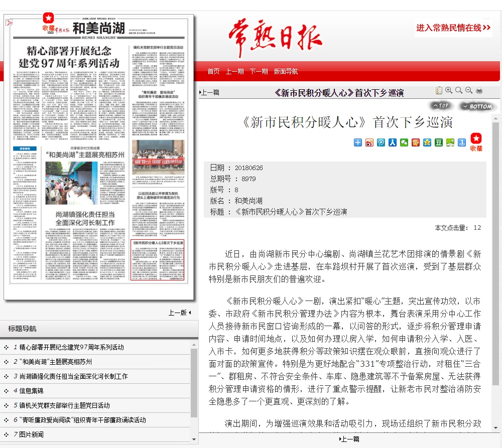This screenshot has height=448, width=502.
Task: Click 上一篇 beside the article title bar
Action: 209,92
